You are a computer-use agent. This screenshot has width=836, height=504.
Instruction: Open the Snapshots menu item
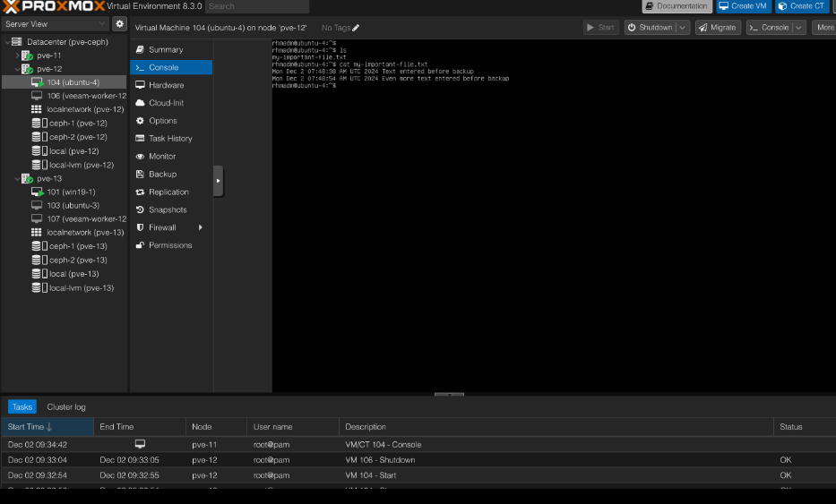coord(167,209)
